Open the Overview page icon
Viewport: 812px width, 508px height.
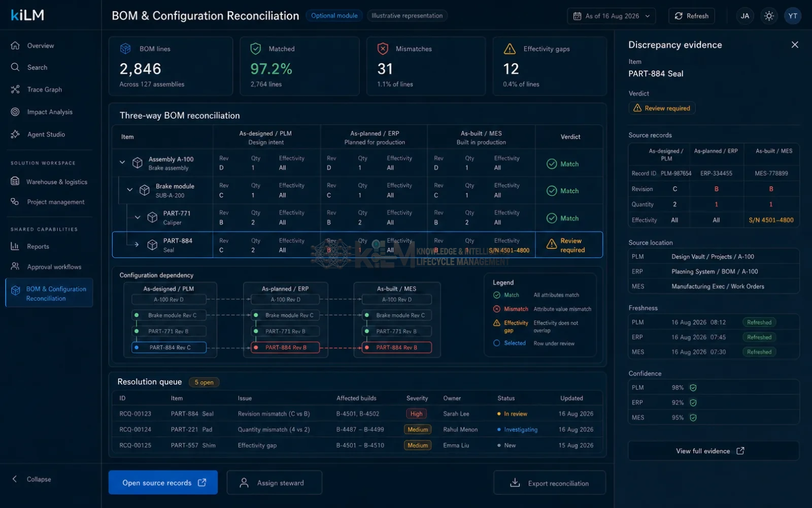15,45
